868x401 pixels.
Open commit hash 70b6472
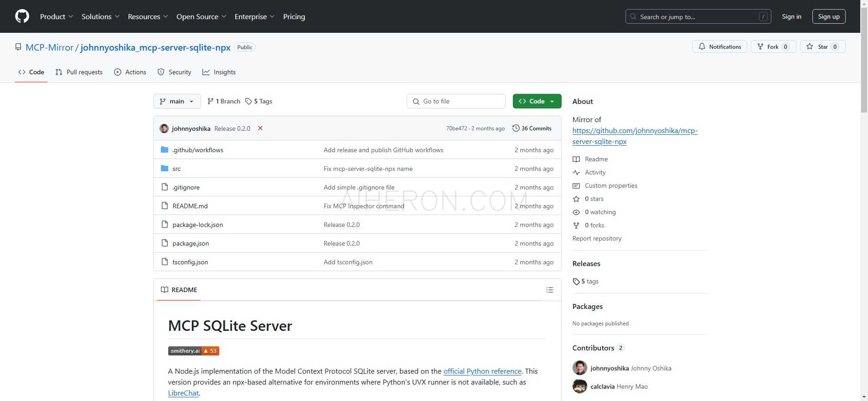456,129
